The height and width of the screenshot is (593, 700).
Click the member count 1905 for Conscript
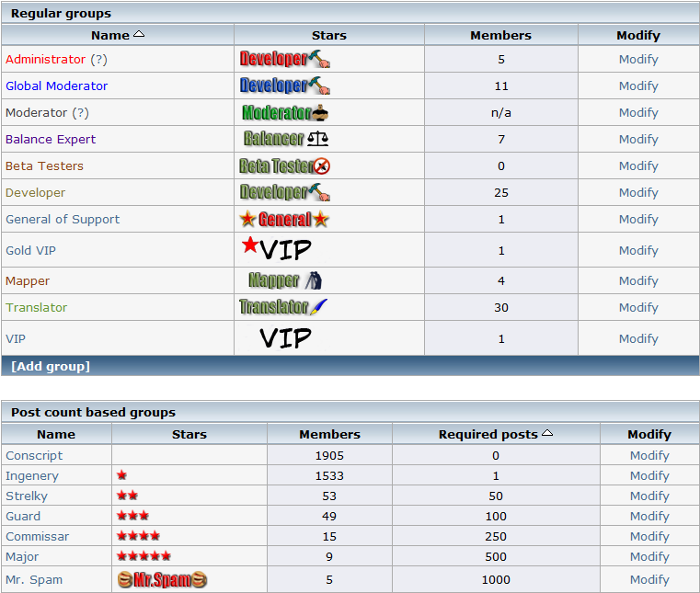[x=329, y=456]
